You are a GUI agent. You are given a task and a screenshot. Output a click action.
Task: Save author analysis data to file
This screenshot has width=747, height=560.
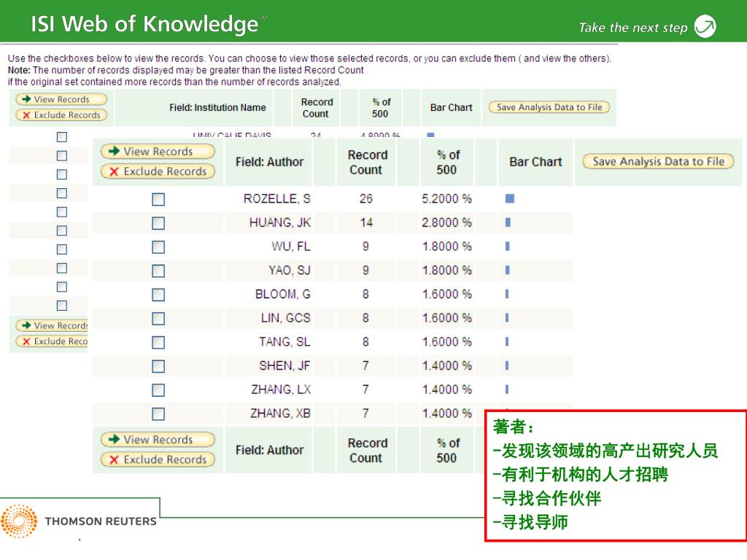659,161
